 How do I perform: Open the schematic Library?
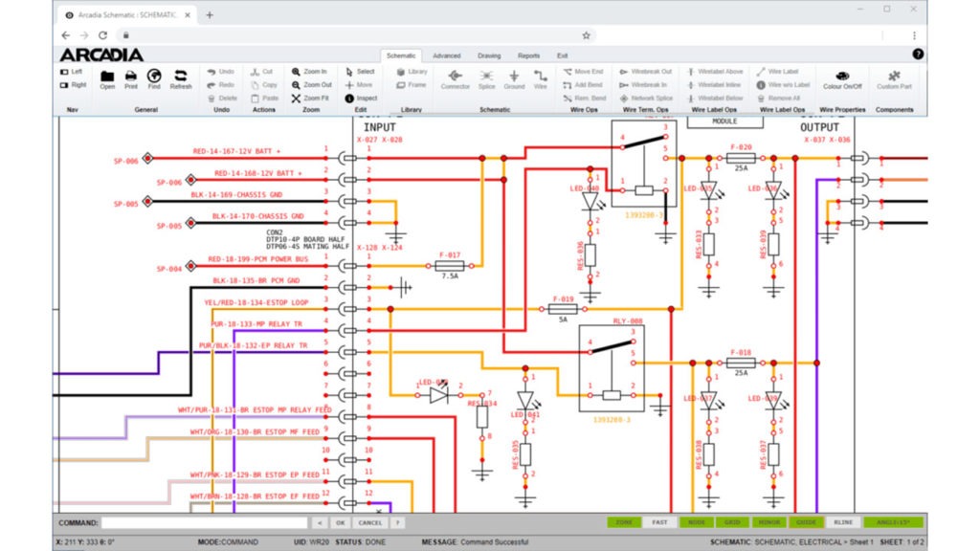coord(410,70)
